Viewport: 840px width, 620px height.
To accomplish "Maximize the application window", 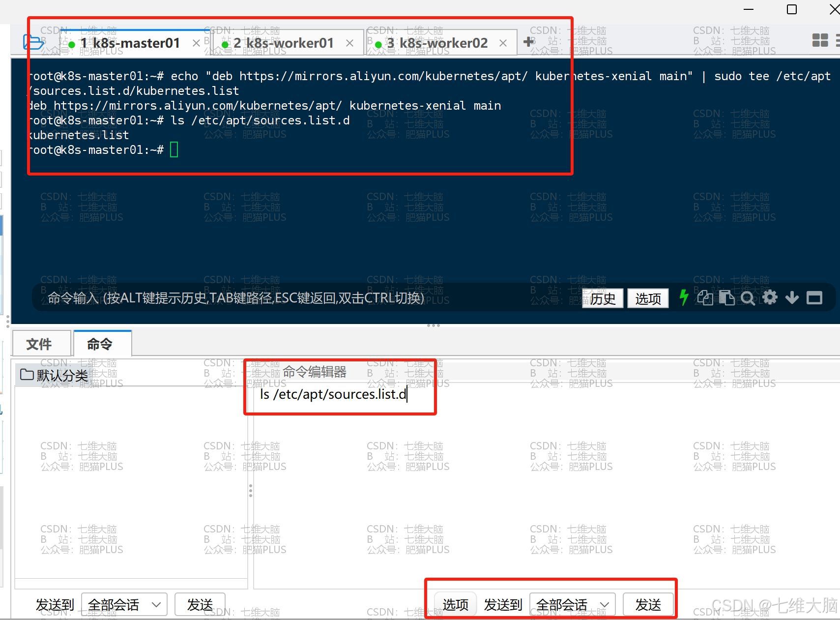I will [792, 9].
